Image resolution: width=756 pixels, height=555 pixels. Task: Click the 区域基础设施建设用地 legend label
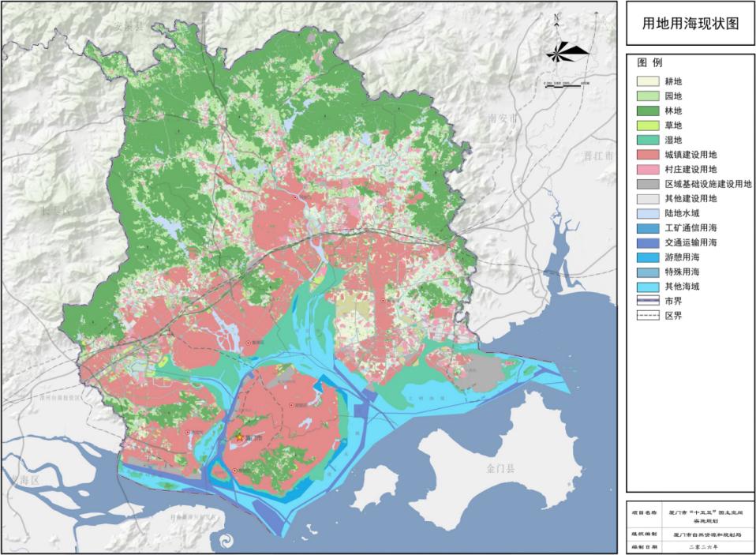[x=708, y=184]
